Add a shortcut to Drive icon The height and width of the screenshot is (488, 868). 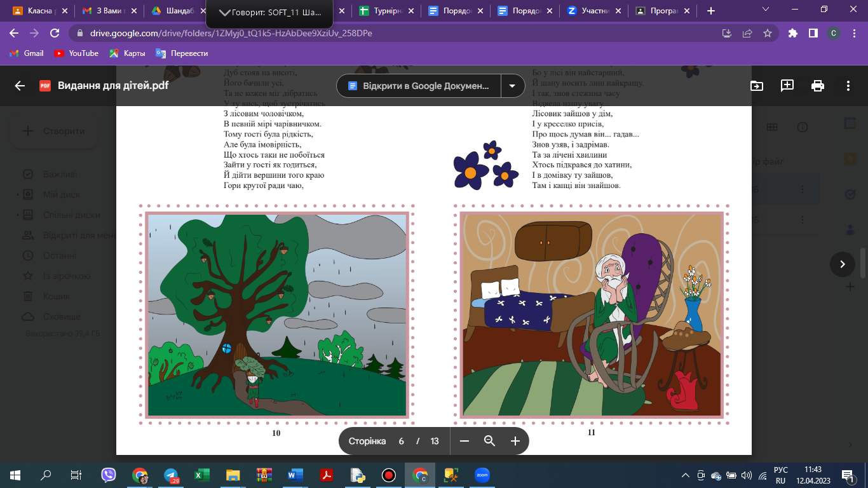point(756,86)
